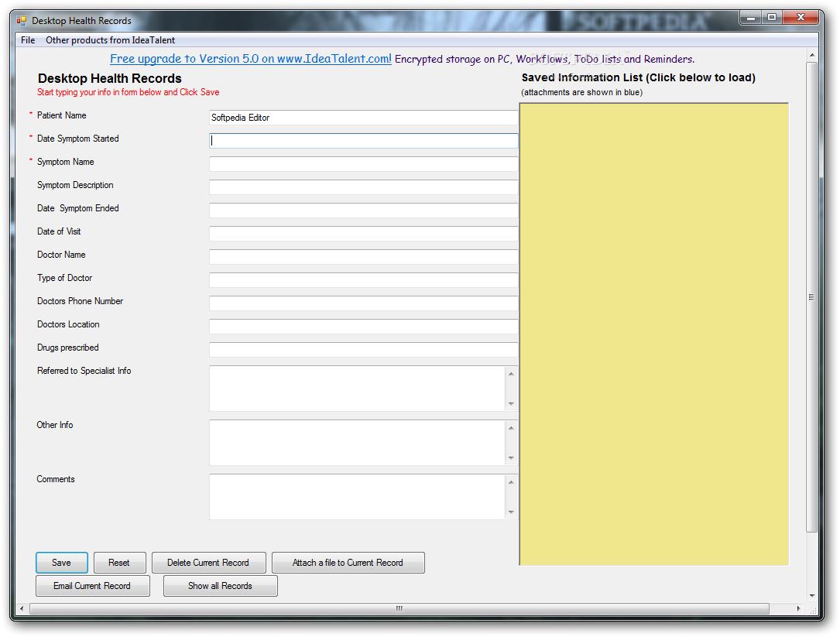Click down arrow in Comments scrollbar
The image size is (840, 637).
pos(511,512)
